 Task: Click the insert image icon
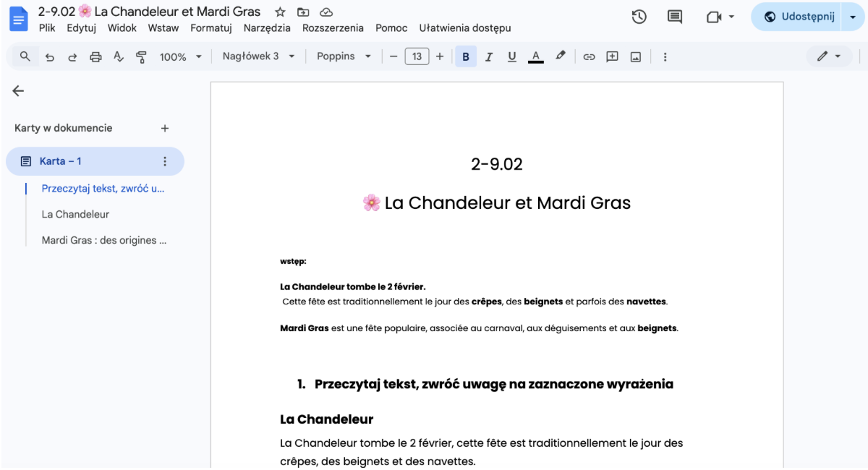636,56
